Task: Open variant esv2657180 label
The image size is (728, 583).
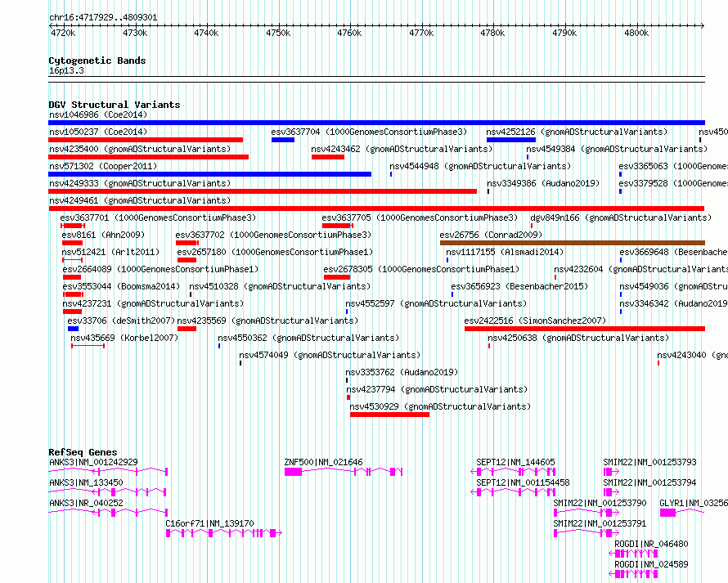Action: 275,252
